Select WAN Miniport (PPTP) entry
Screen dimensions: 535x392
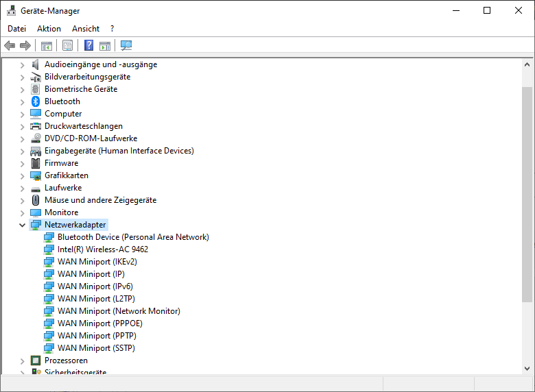(x=97, y=335)
